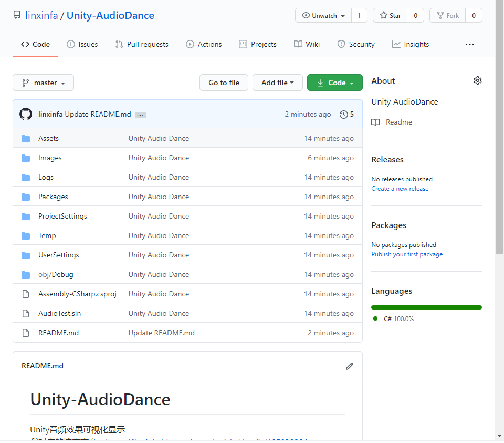Click the history clock icon showing 5 commits
This screenshot has width=504, height=443.
tap(344, 114)
